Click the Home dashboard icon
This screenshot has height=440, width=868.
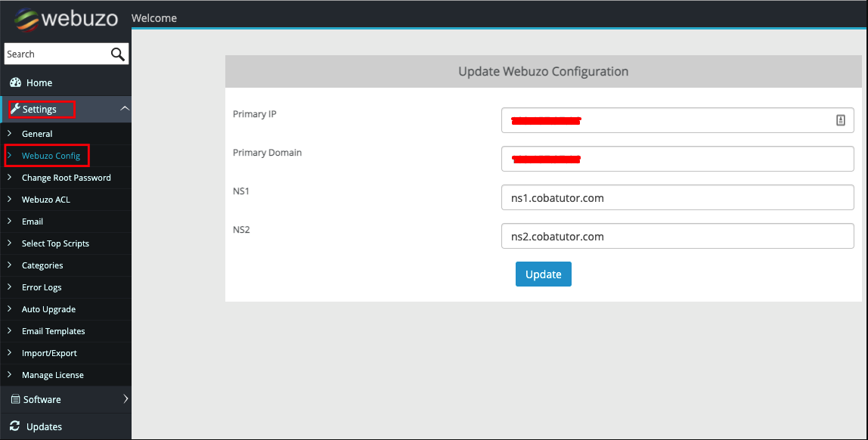tap(15, 82)
